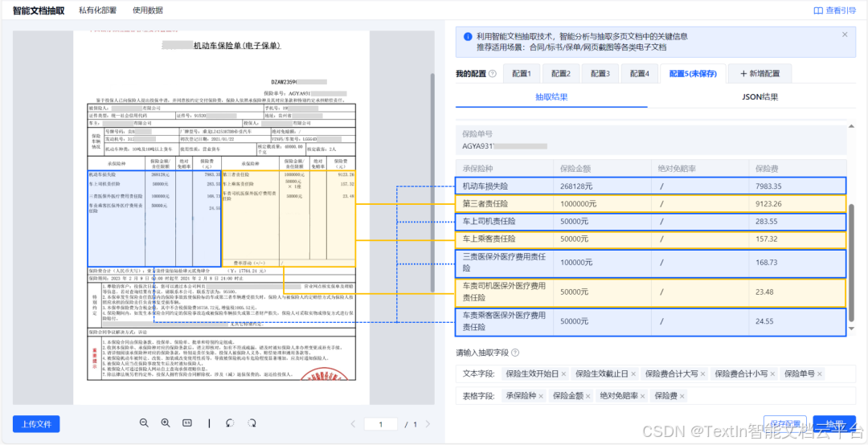Image resolution: width=868 pixels, height=445 pixels.
Task: Rotate document counterclockwise
Action: click(x=231, y=423)
